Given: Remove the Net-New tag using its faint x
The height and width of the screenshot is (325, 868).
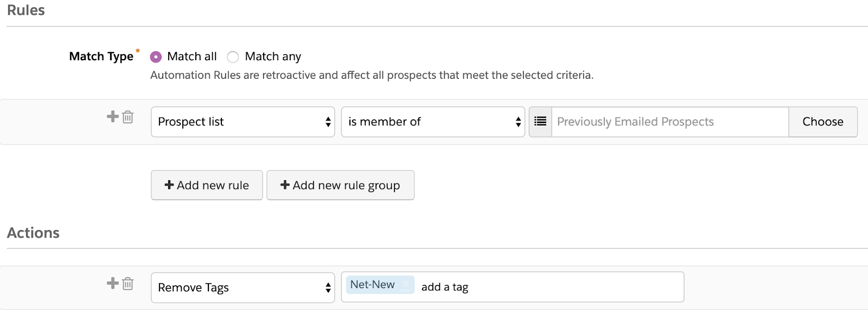Looking at the screenshot, I should 405,284.
